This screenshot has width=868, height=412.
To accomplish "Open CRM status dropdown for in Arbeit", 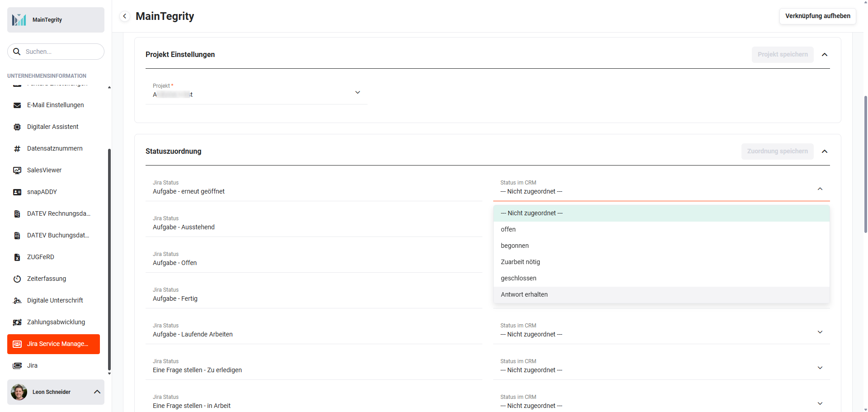I will pyautogui.click(x=661, y=403).
